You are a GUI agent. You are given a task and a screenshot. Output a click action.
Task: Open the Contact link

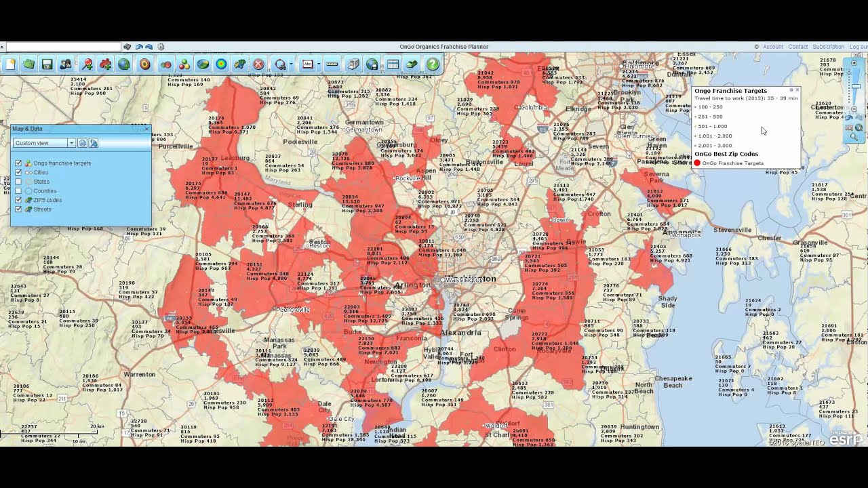click(797, 47)
